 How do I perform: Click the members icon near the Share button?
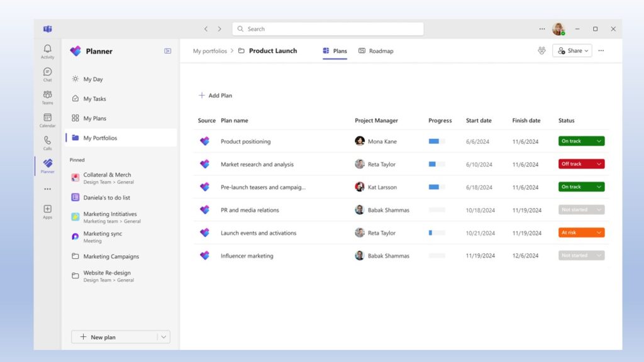tap(542, 51)
